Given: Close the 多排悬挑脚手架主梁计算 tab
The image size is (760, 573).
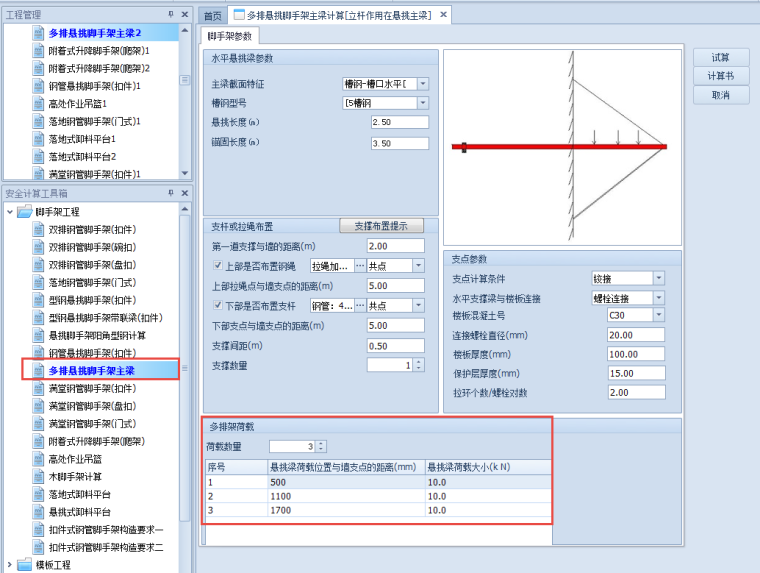Looking at the screenshot, I should (443, 15).
